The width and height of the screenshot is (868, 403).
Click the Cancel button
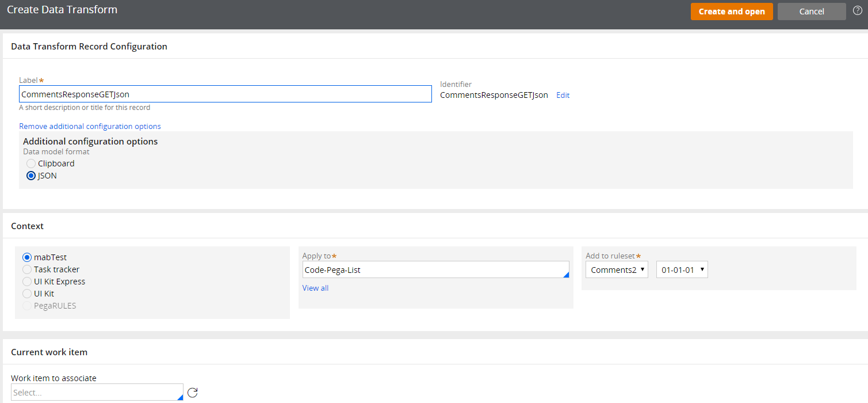811,12
